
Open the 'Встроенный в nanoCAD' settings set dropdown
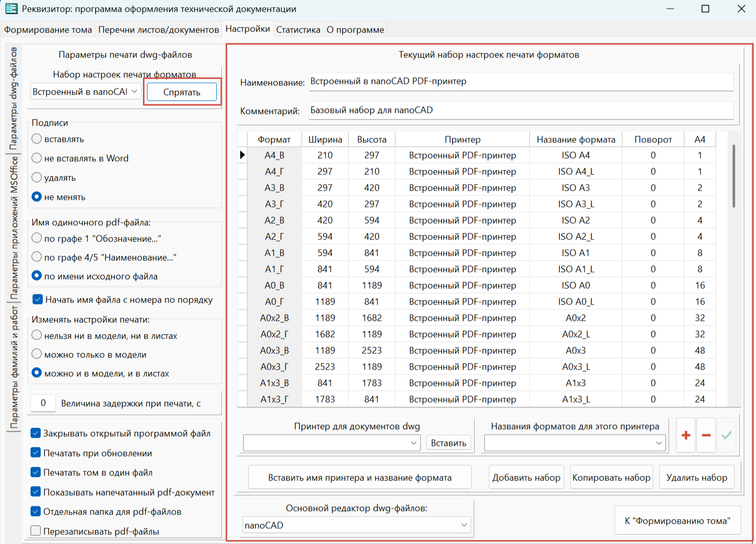pos(85,92)
